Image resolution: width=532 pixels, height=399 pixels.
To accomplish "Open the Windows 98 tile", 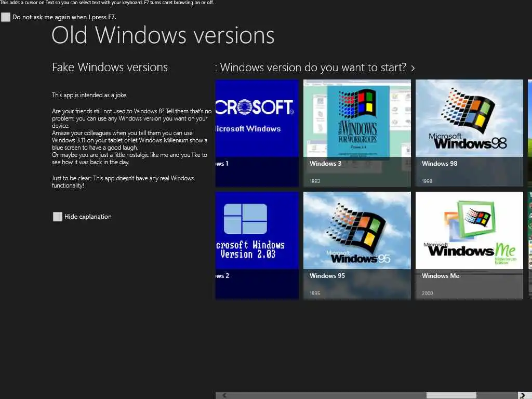I will pyautogui.click(x=469, y=133).
